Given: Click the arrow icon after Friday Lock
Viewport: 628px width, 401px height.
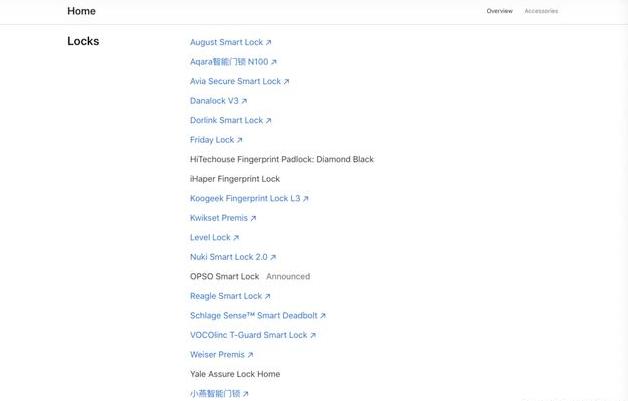Looking at the screenshot, I should click(x=240, y=140).
